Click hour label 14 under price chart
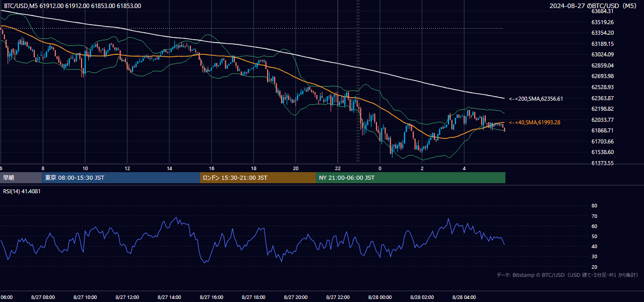This screenshot has width=644, height=302. click(169, 169)
